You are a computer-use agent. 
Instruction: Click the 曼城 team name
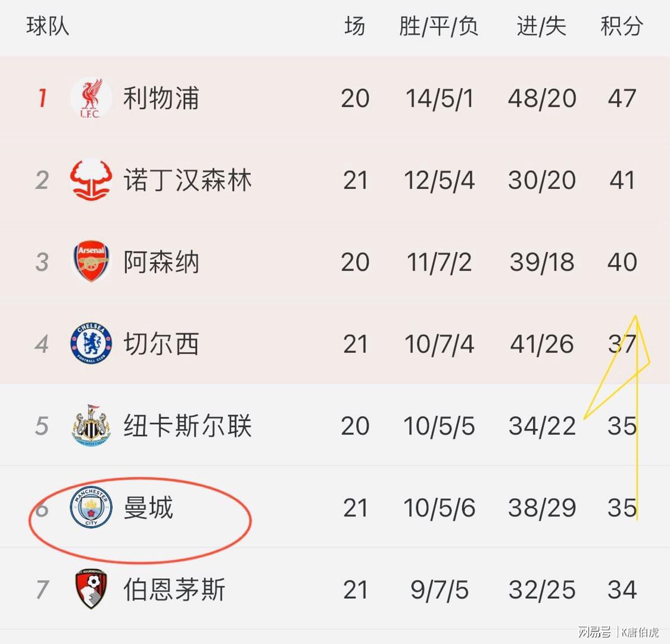click(x=148, y=507)
